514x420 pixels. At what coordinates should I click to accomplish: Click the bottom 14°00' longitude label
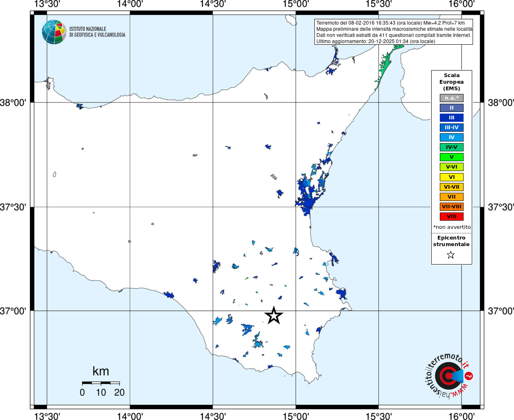(130, 416)
